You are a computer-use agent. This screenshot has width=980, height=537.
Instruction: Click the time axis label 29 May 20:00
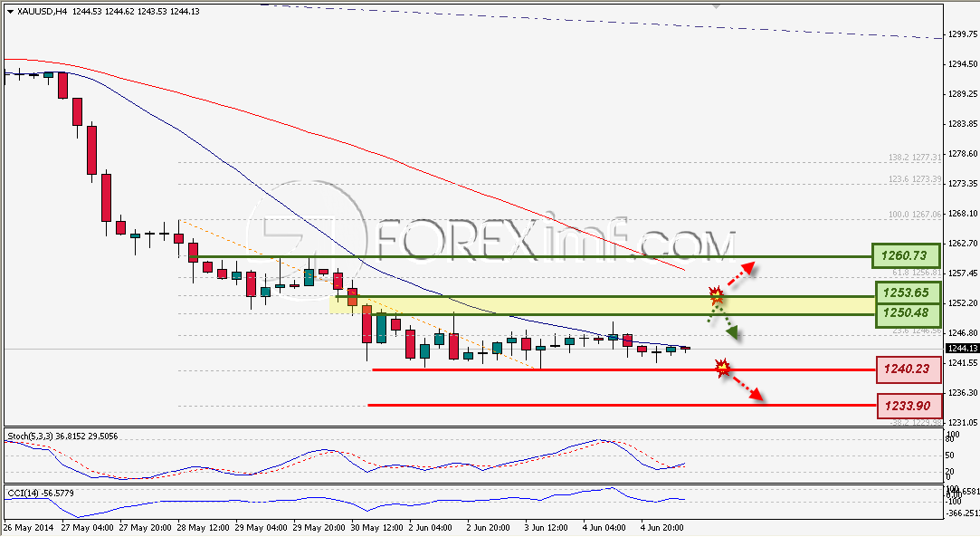pyautogui.click(x=319, y=528)
